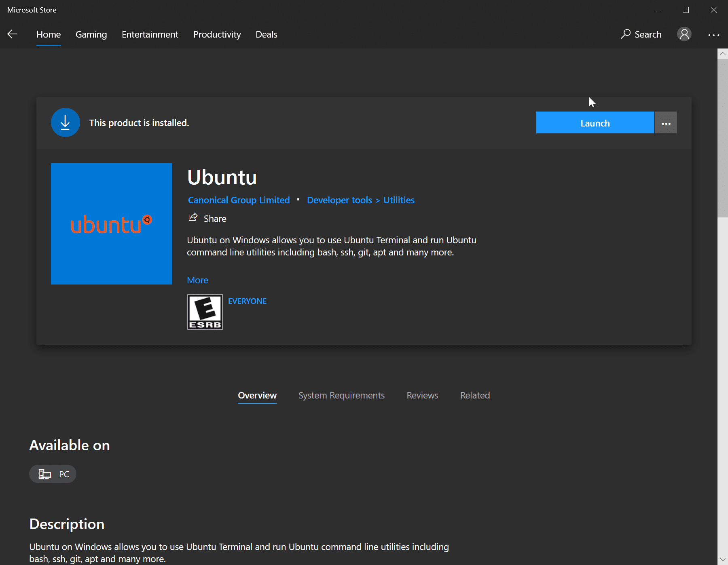Go back using the back arrow
The width and height of the screenshot is (728, 565).
point(12,34)
